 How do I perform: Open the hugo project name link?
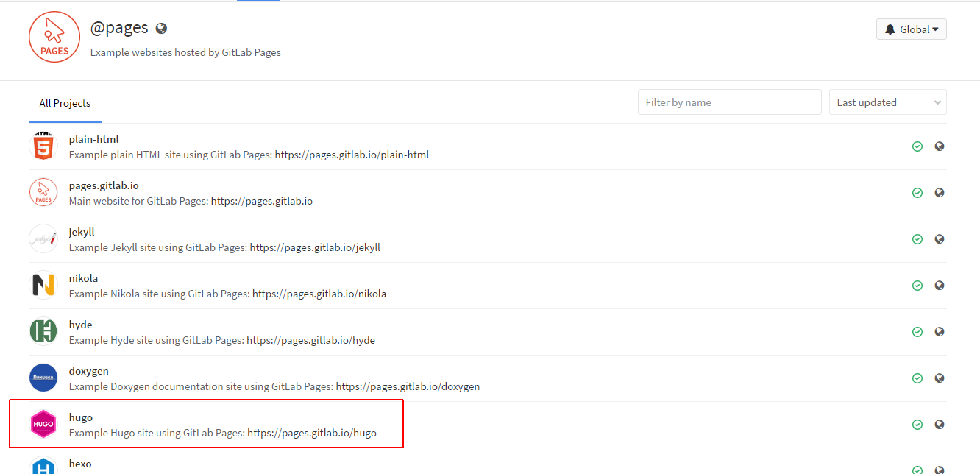point(81,417)
